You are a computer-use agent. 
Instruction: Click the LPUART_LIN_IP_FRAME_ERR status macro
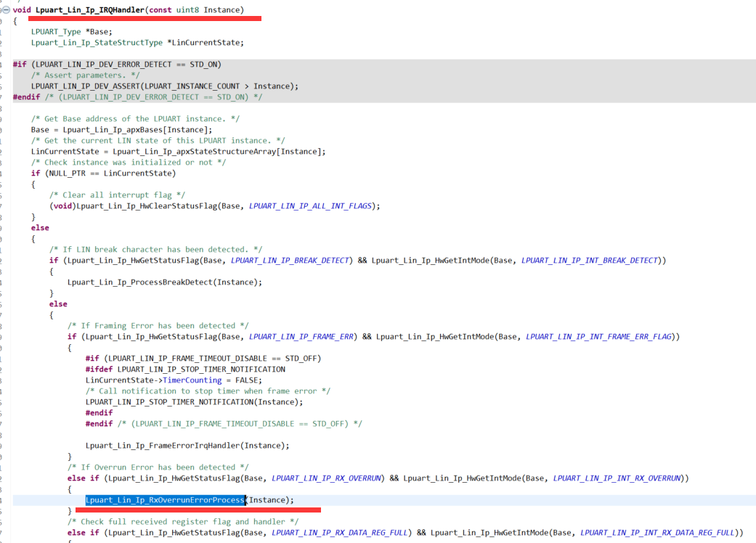[x=301, y=337]
